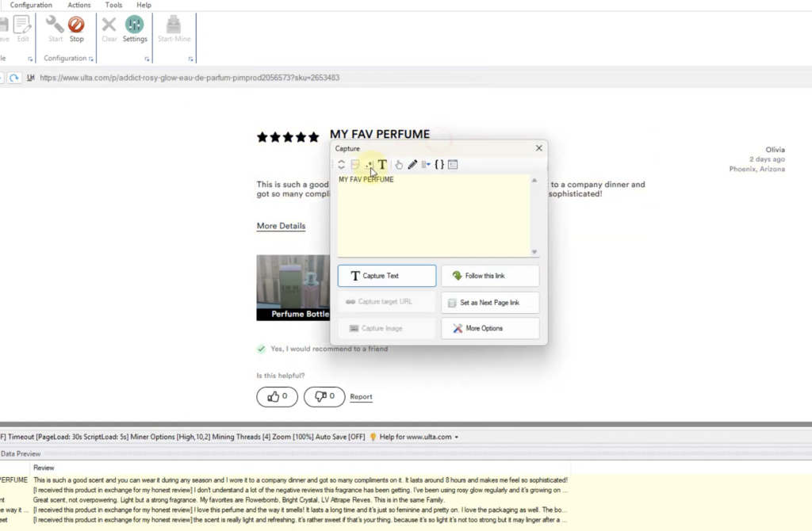Click the Stop configuration icon

pyautogui.click(x=76, y=29)
